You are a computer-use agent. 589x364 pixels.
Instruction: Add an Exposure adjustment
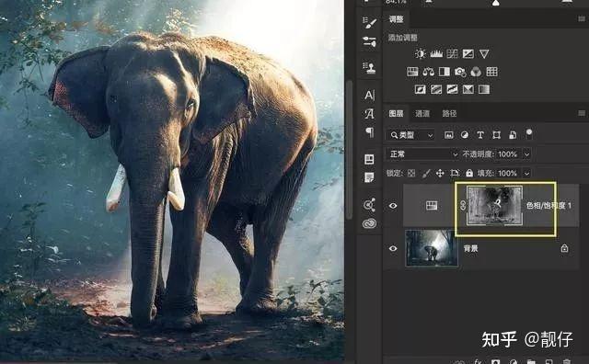pyautogui.click(x=468, y=53)
